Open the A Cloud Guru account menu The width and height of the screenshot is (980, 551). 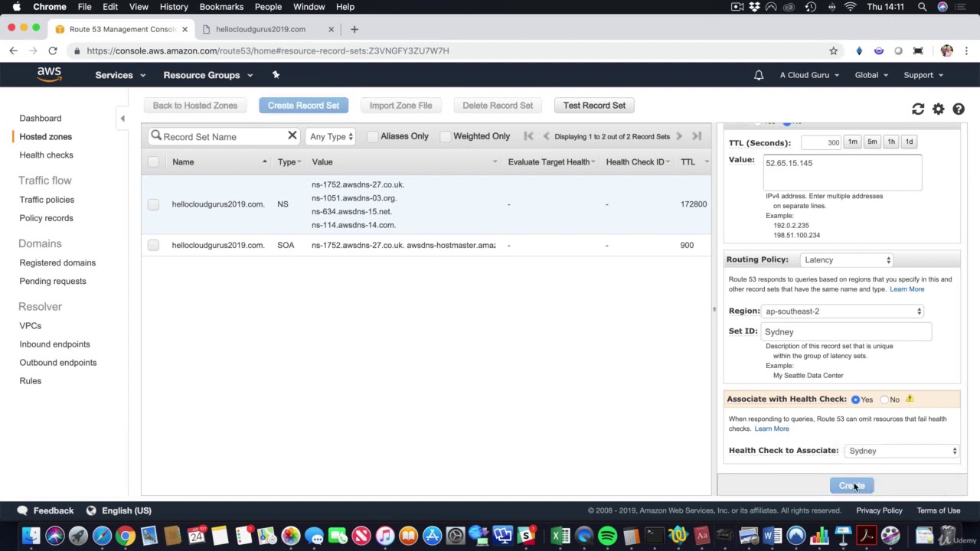(809, 75)
